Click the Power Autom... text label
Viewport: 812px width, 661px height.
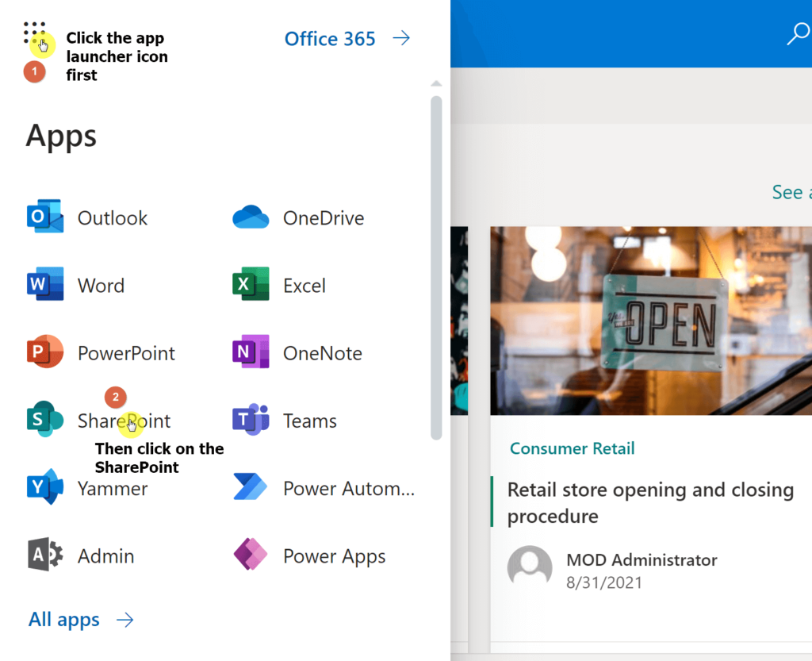[349, 489]
